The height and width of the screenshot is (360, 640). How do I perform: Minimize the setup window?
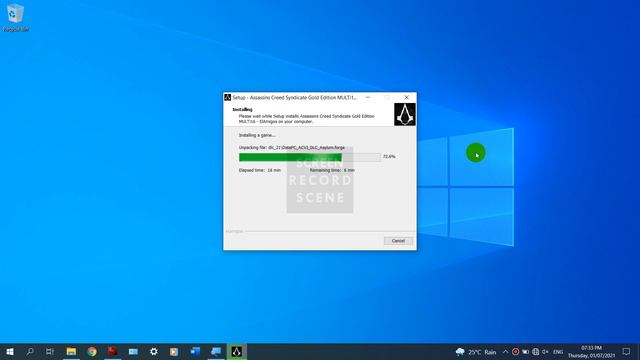(x=368, y=98)
